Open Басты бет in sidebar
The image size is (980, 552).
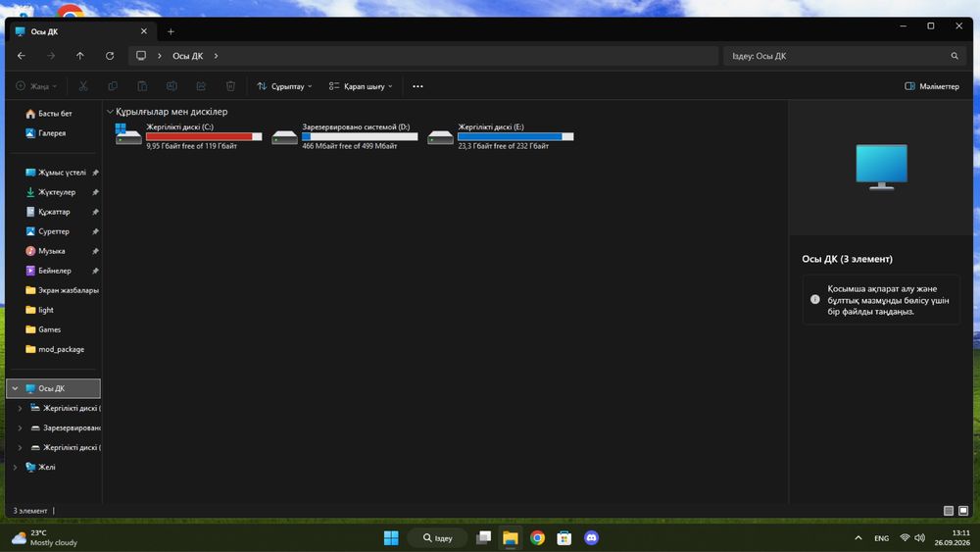54,113
